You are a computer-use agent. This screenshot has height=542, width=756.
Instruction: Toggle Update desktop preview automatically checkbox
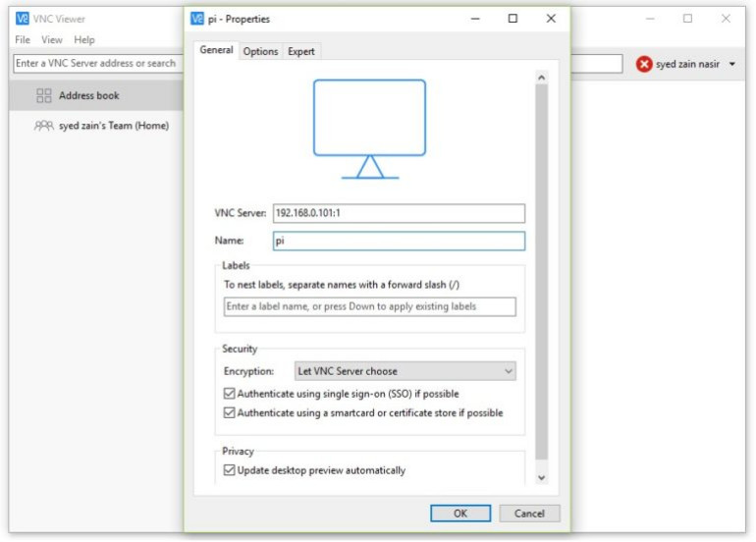tap(230, 469)
